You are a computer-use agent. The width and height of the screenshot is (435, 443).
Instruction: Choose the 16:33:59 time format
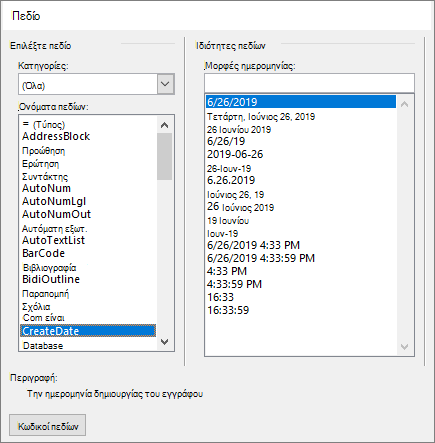pos(228,310)
